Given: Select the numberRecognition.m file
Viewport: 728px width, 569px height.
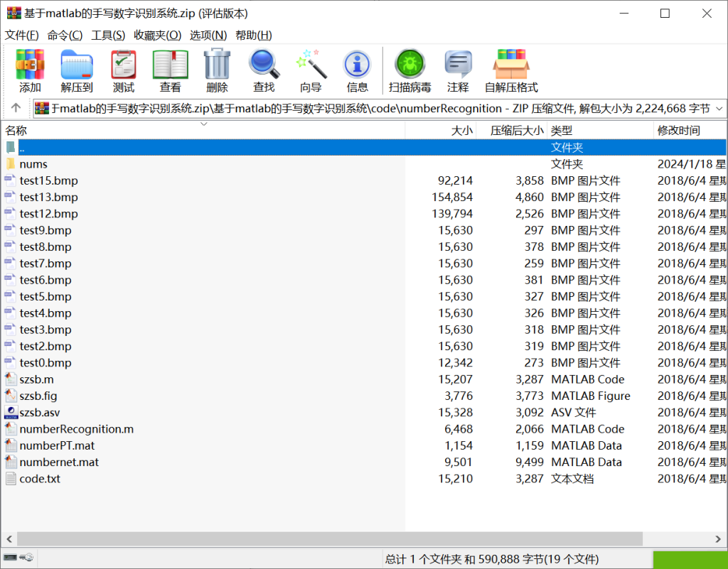Looking at the screenshot, I should pos(76,429).
